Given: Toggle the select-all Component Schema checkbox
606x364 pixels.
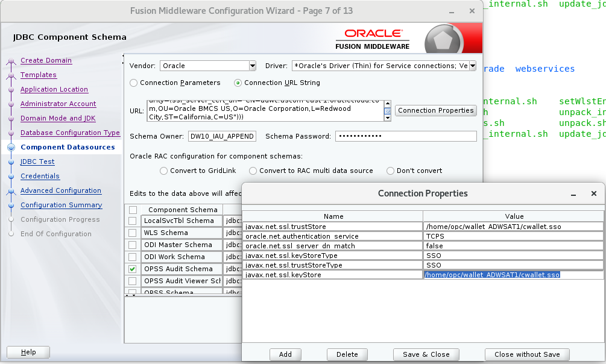Looking at the screenshot, I should (133, 210).
